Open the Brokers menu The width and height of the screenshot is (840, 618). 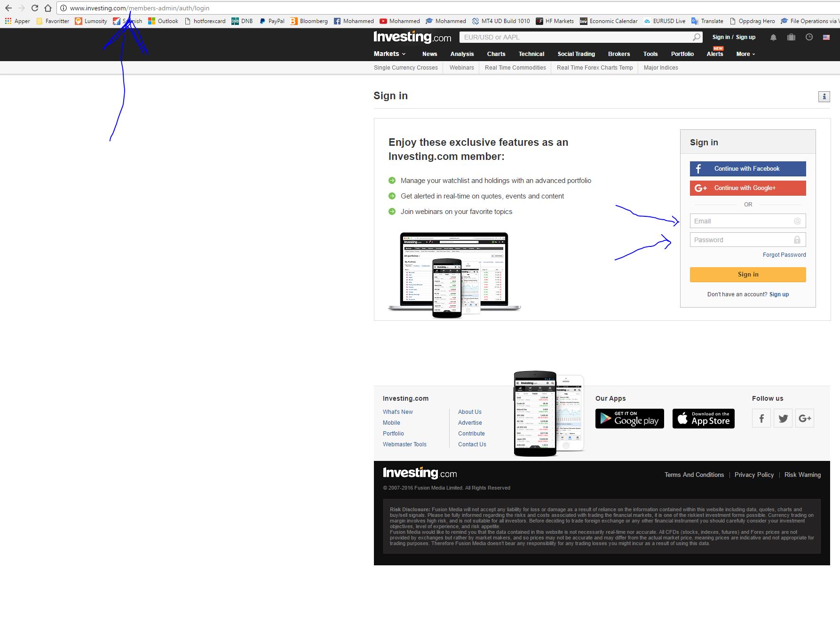[x=619, y=54]
